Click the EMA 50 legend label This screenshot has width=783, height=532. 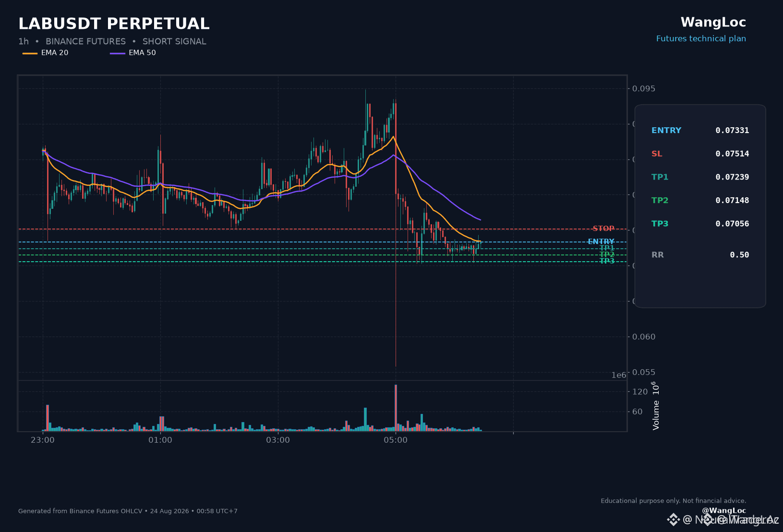[x=142, y=53]
